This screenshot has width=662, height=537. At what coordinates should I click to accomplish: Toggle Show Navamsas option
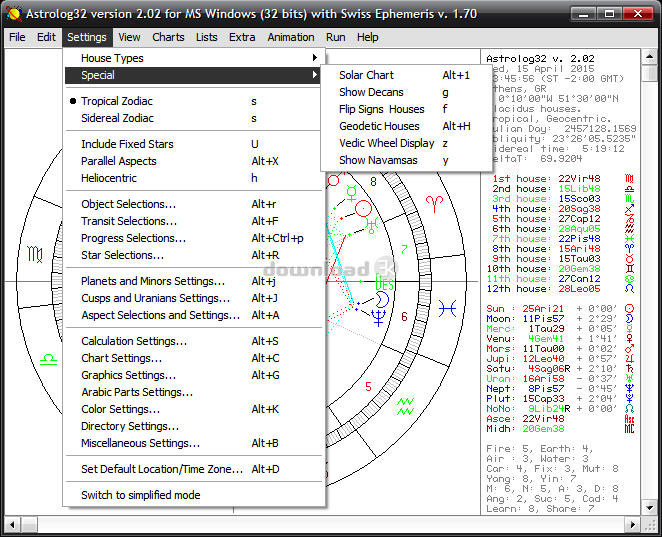[406, 160]
